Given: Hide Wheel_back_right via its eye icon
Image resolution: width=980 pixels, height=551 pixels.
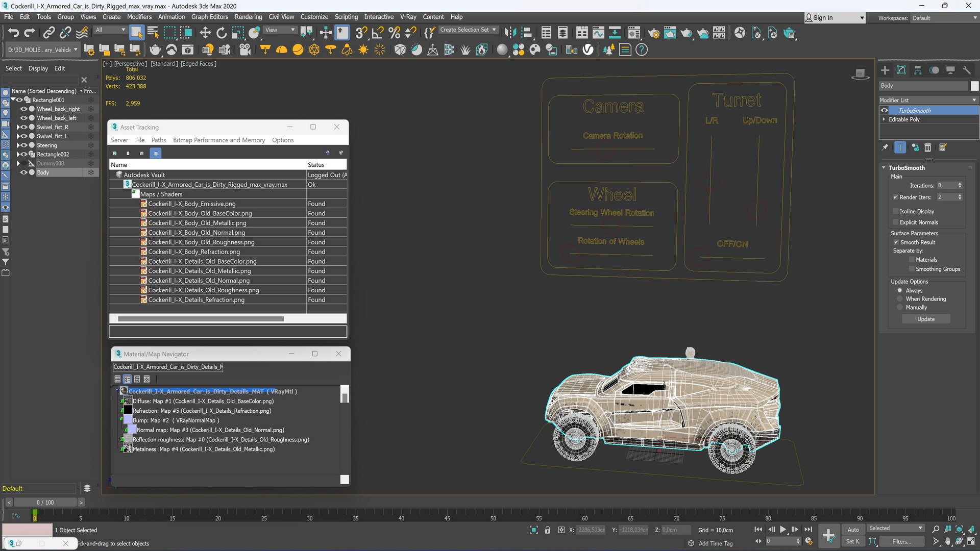Looking at the screenshot, I should (x=23, y=109).
